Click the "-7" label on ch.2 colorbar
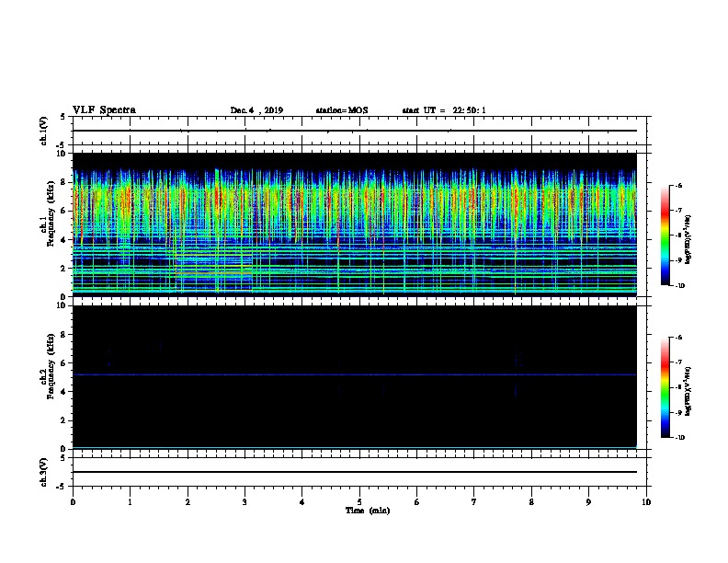728x563 pixels. (x=678, y=362)
